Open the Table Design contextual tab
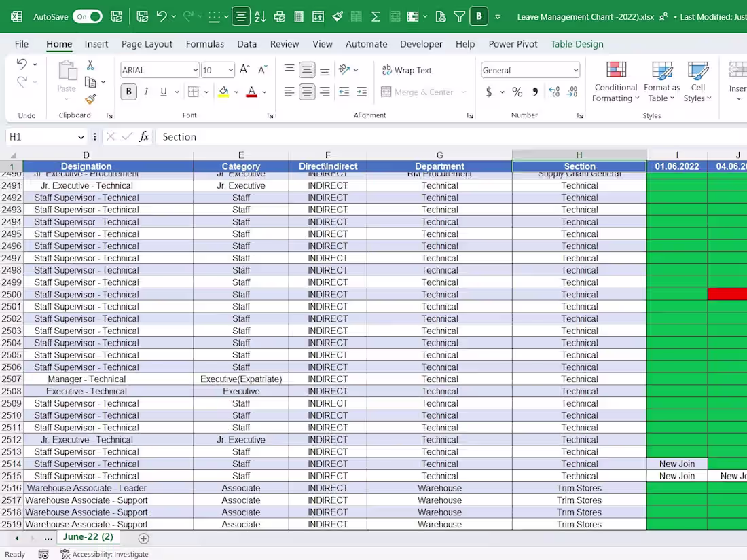This screenshot has height=560, width=747. [x=577, y=43]
